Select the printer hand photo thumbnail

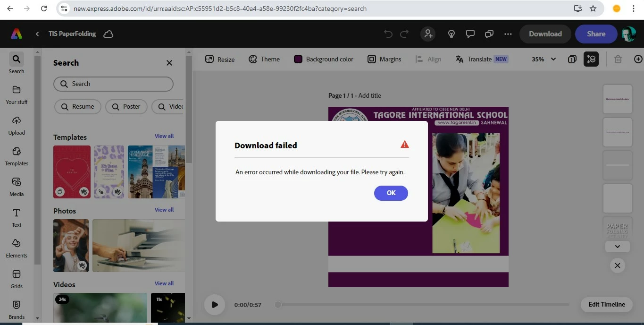[139, 245]
